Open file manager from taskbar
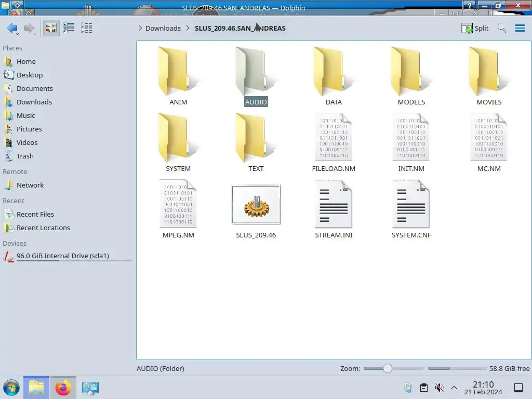Screen dimensions: 532x399 36,388
